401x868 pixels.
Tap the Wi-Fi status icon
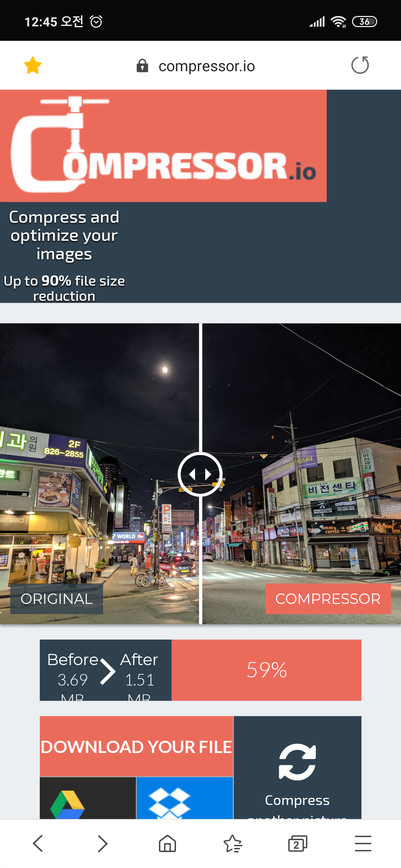pyautogui.click(x=338, y=22)
